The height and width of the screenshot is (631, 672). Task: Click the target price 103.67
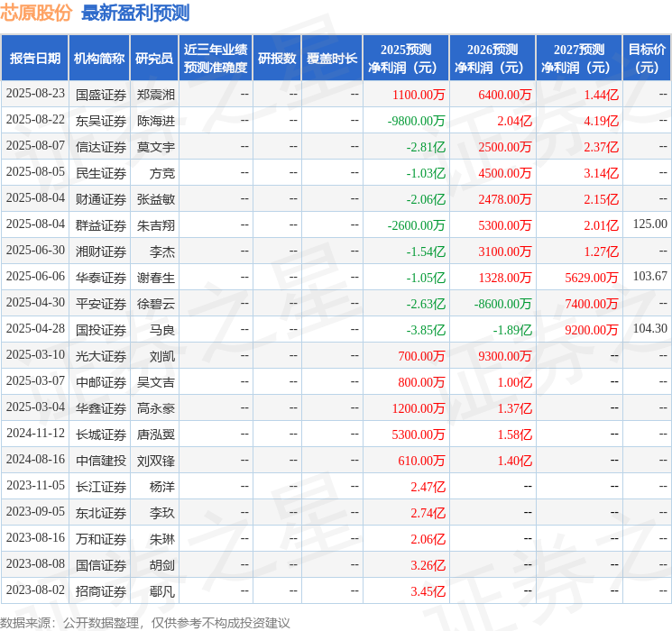click(649, 276)
